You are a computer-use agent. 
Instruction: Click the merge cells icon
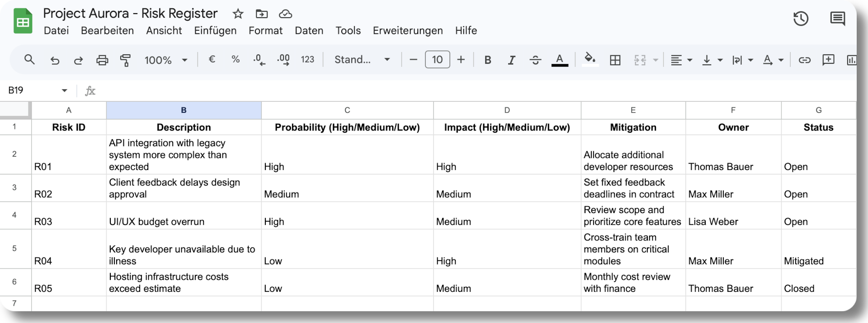click(x=640, y=60)
